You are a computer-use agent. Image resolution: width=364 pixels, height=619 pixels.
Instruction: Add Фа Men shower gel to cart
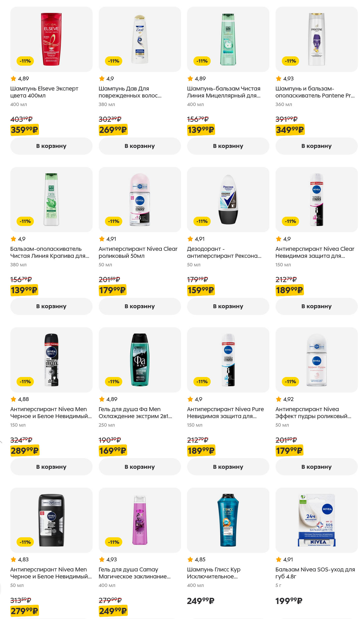pos(140,467)
